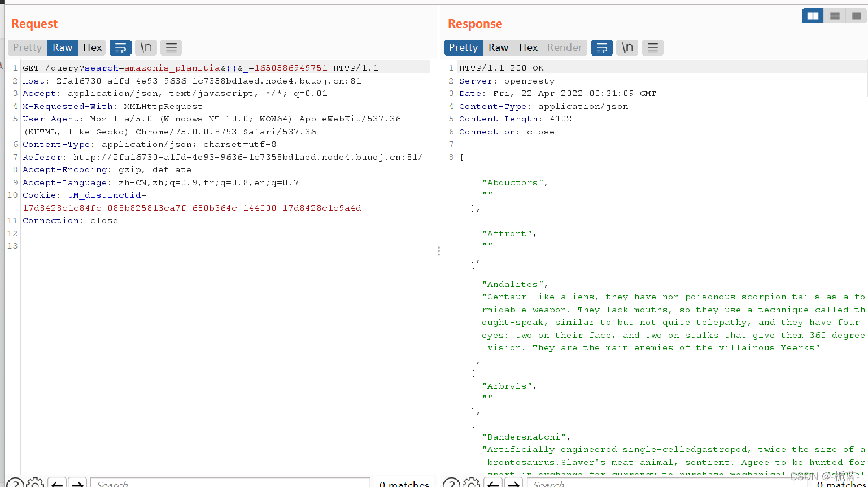Switch Request view to Hex tab
The height and width of the screenshot is (487, 868).
point(92,47)
